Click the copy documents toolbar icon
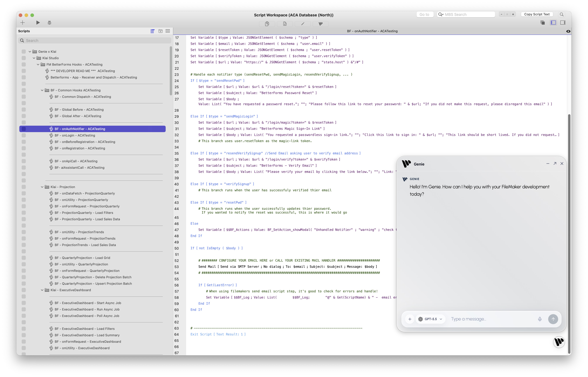588x377 pixels. click(x=267, y=24)
